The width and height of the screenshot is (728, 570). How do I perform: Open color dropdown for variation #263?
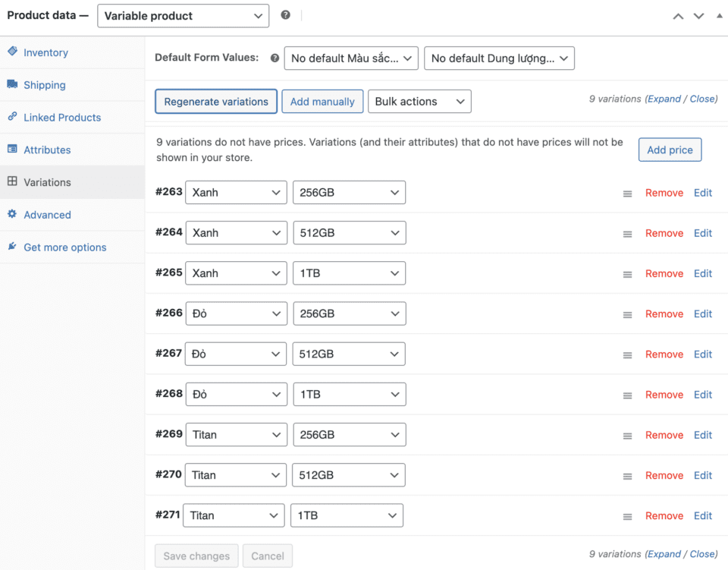pyautogui.click(x=236, y=192)
